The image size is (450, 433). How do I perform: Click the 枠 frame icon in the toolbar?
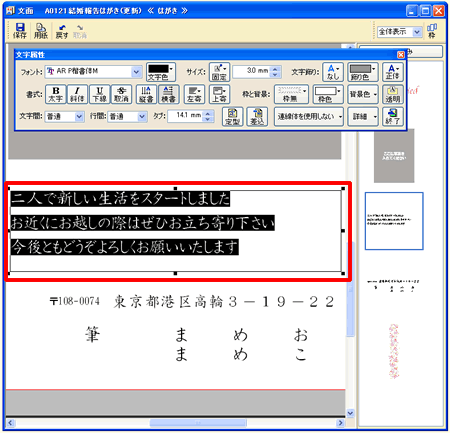(x=432, y=31)
